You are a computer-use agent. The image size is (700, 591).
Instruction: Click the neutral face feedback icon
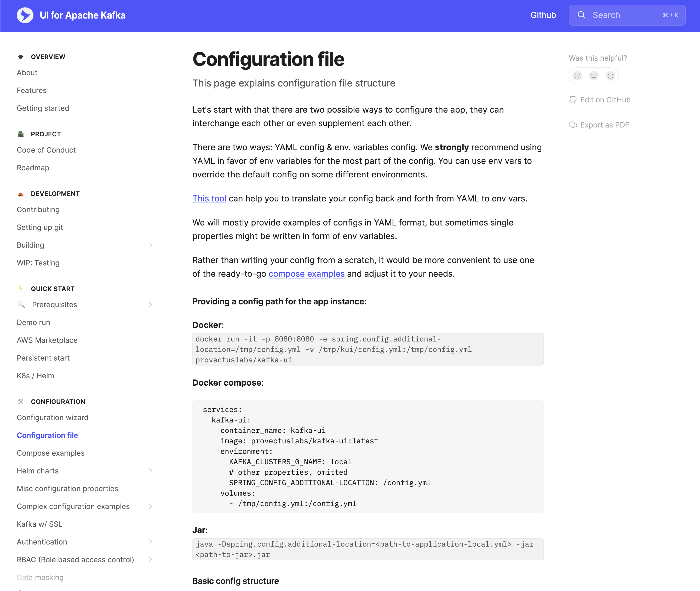[x=594, y=76]
